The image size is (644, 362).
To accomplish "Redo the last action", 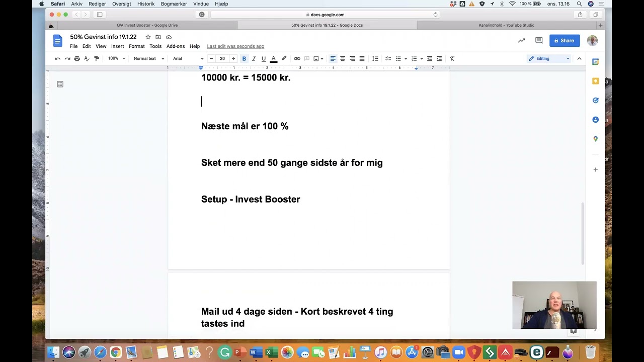I will tap(67, 59).
